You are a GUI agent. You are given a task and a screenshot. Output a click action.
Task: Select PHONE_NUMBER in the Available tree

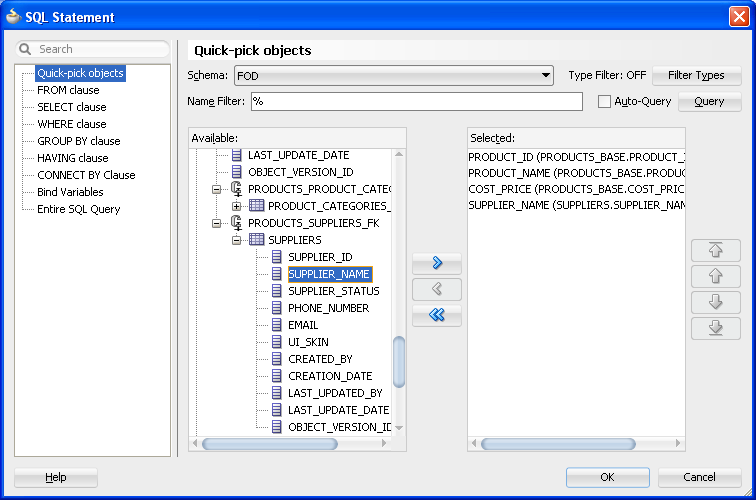(328, 308)
